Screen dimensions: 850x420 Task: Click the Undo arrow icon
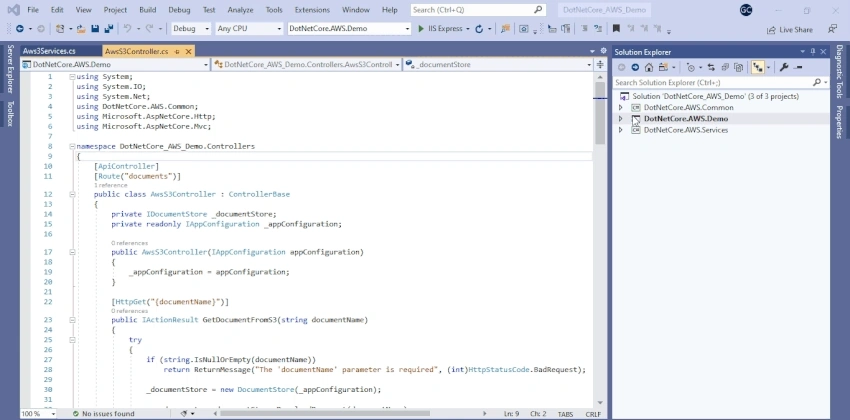(x=127, y=29)
